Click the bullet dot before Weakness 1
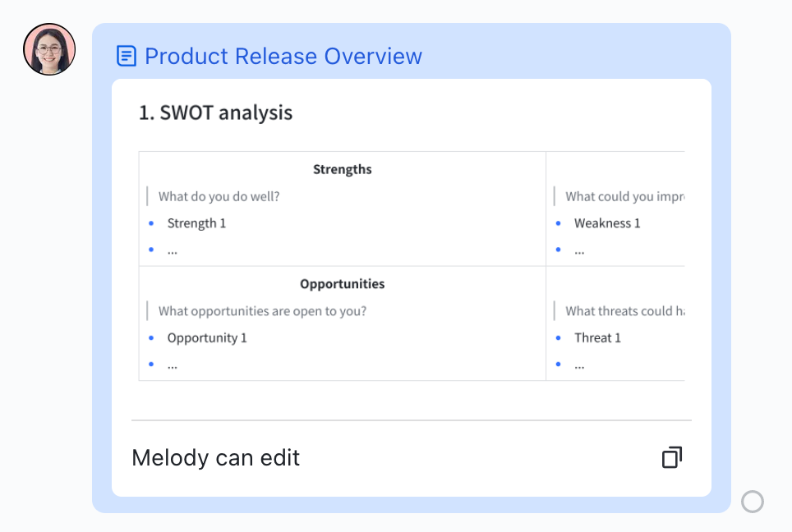This screenshot has width=792, height=532. pos(558,223)
